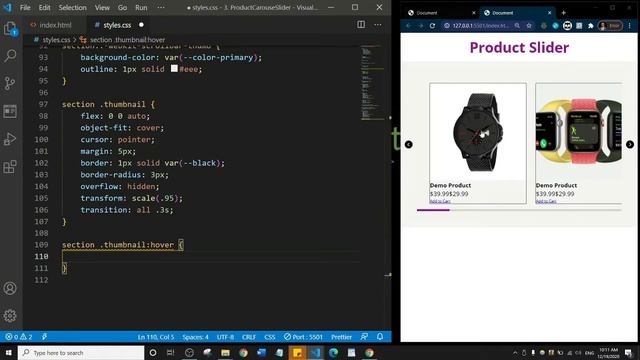Click the Windows search box

pyautogui.click(x=81, y=353)
